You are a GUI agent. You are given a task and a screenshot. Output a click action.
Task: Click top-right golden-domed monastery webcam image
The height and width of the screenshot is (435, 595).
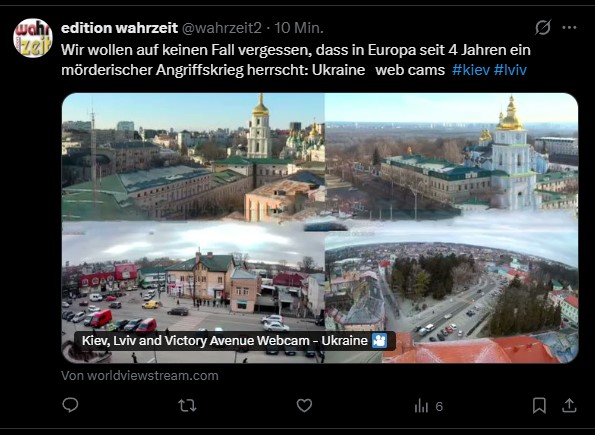(452, 156)
